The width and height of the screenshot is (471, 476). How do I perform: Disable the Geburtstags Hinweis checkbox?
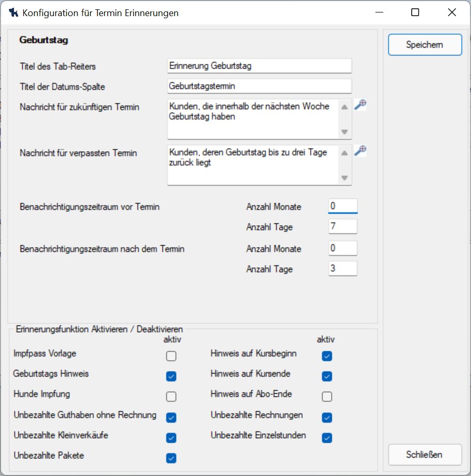pos(171,376)
